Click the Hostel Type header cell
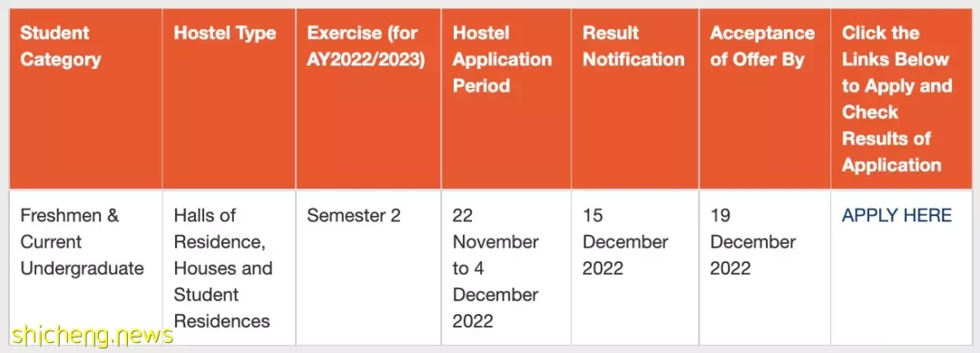This screenshot has width=980, height=353. click(x=229, y=99)
